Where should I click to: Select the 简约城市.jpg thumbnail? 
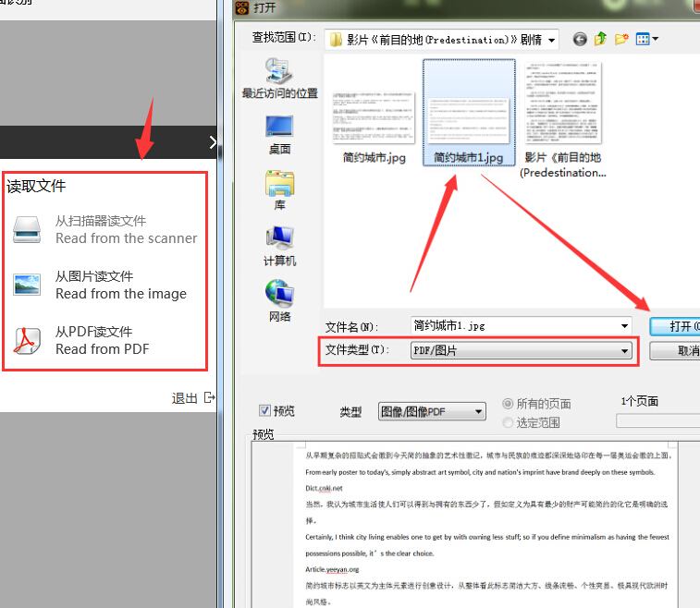pyautogui.click(x=374, y=117)
